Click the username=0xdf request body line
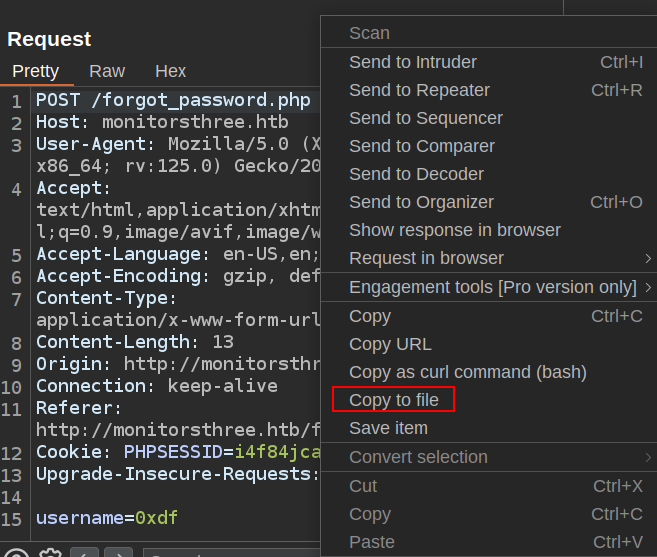 pyautogui.click(x=107, y=518)
